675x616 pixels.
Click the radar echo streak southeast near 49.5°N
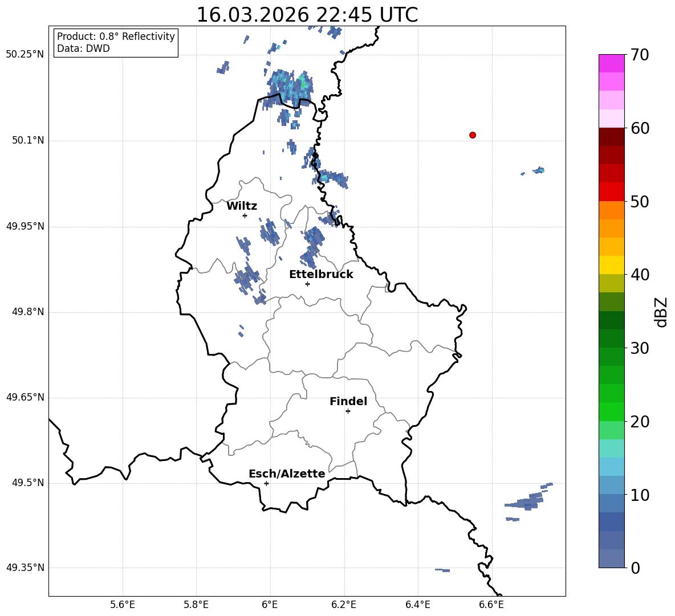pyautogui.click(x=528, y=499)
